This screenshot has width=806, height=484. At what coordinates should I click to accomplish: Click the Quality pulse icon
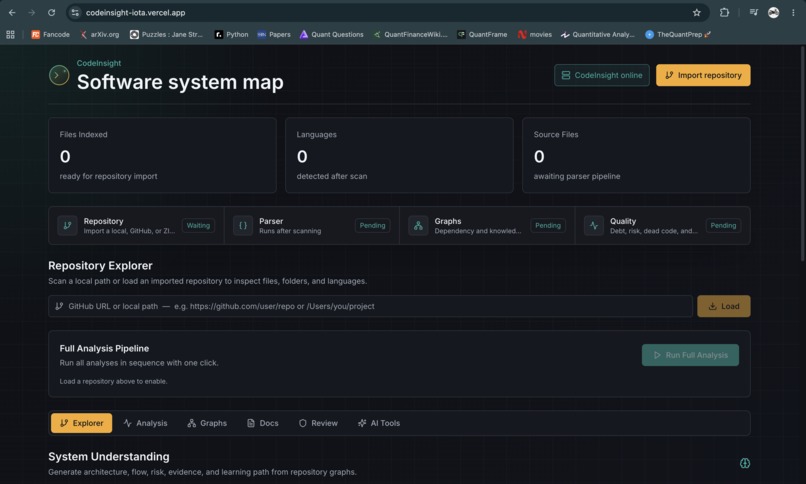pyautogui.click(x=594, y=226)
